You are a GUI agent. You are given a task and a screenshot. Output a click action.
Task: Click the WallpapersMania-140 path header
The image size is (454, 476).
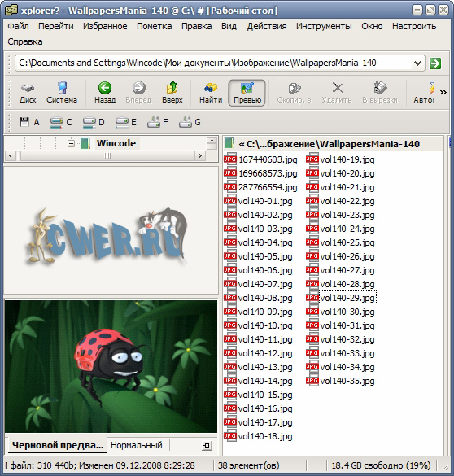coord(330,144)
